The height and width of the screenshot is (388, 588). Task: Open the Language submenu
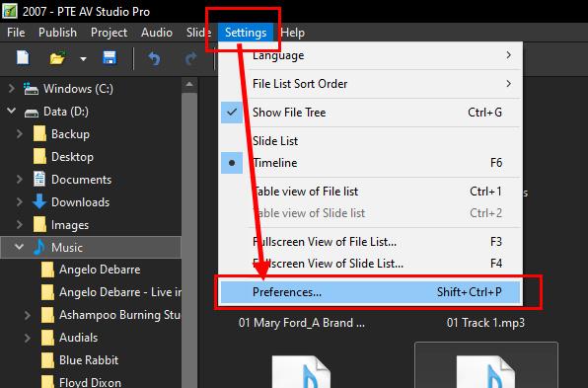point(371,55)
